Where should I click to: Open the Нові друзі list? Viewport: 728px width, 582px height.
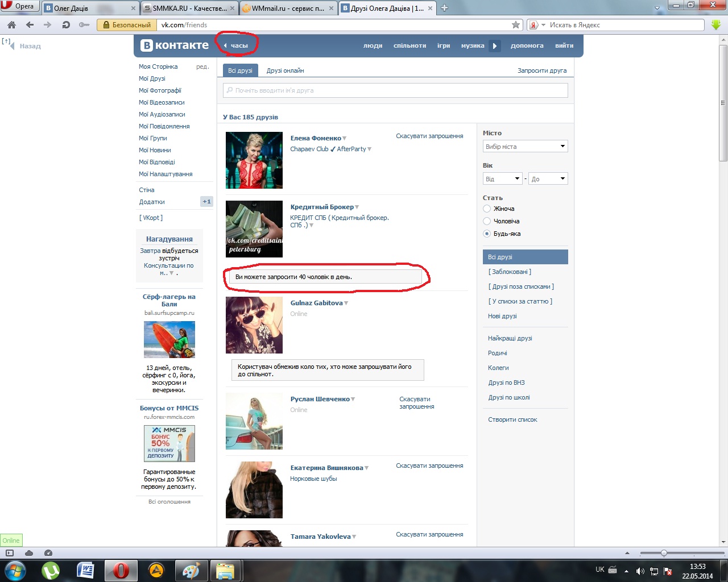click(x=502, y=316)
